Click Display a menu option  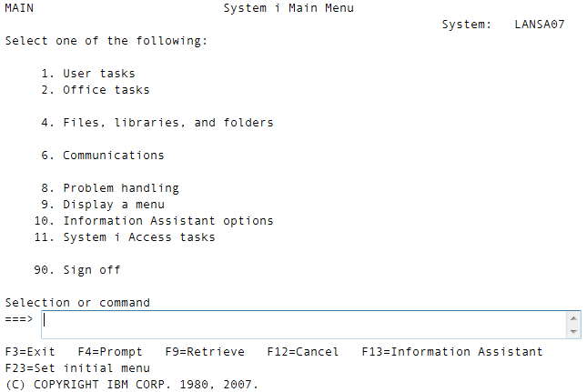[x=113, y=205]
